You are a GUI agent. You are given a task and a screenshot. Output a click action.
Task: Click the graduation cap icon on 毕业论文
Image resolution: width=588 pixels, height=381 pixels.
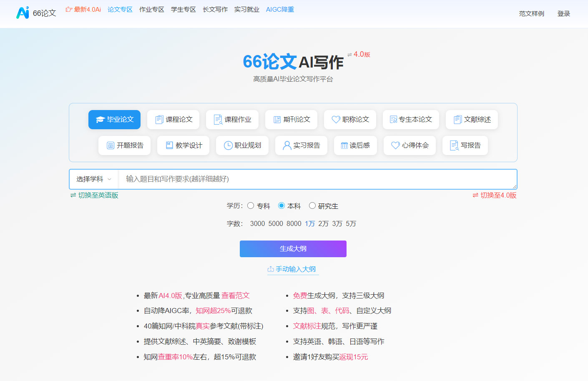[x=100, y=120]
